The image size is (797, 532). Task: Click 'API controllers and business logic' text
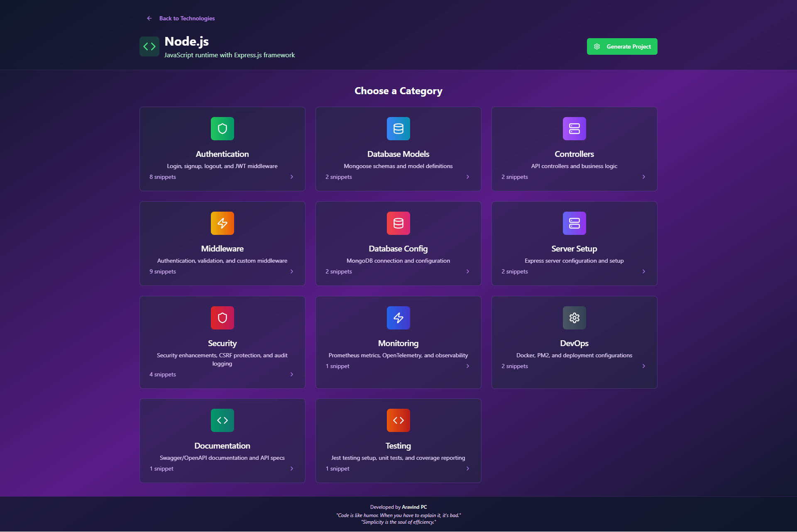click(x=575, y=166)
